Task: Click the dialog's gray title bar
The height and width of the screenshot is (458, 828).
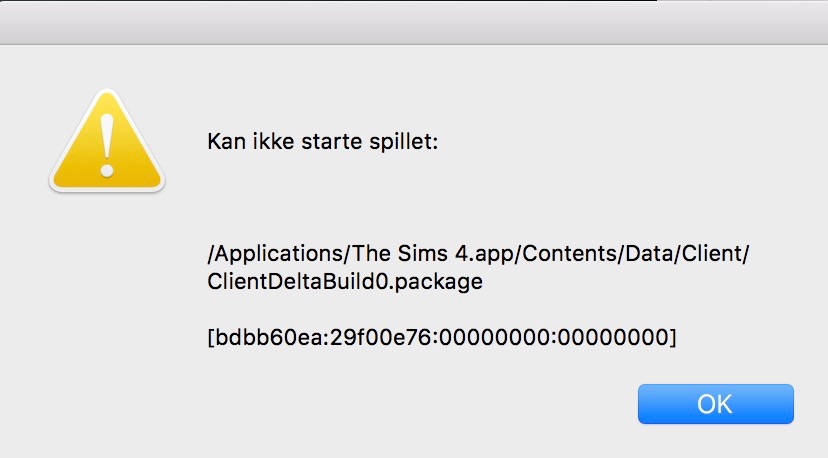Action: pos(414,23)
